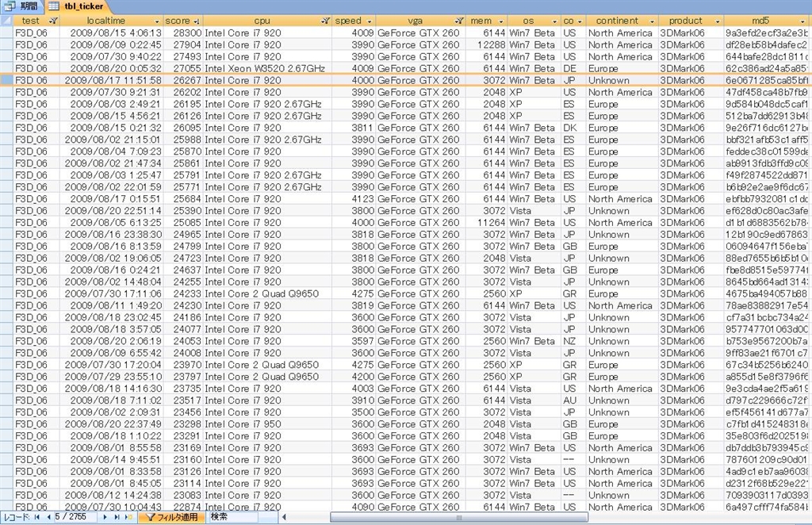The width and height of the screenshot is (812, 525).
Task: Open the mem column dropdown arrow
Action: coord(501,21)
